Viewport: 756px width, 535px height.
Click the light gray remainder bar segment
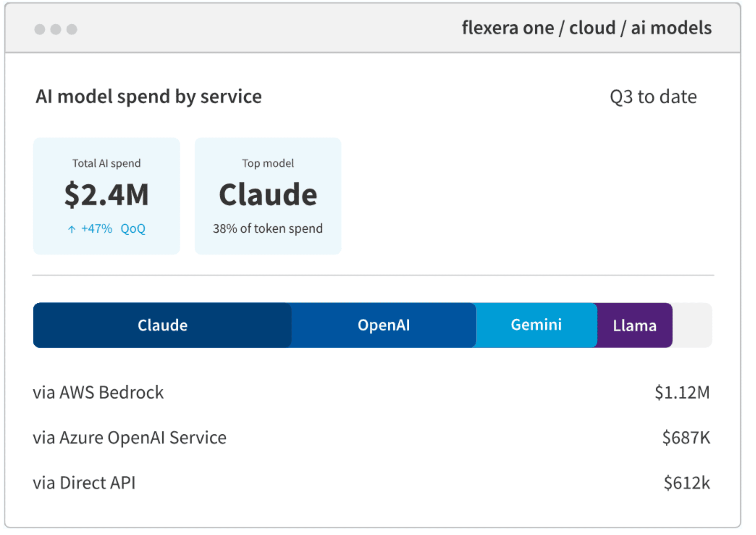692,325
